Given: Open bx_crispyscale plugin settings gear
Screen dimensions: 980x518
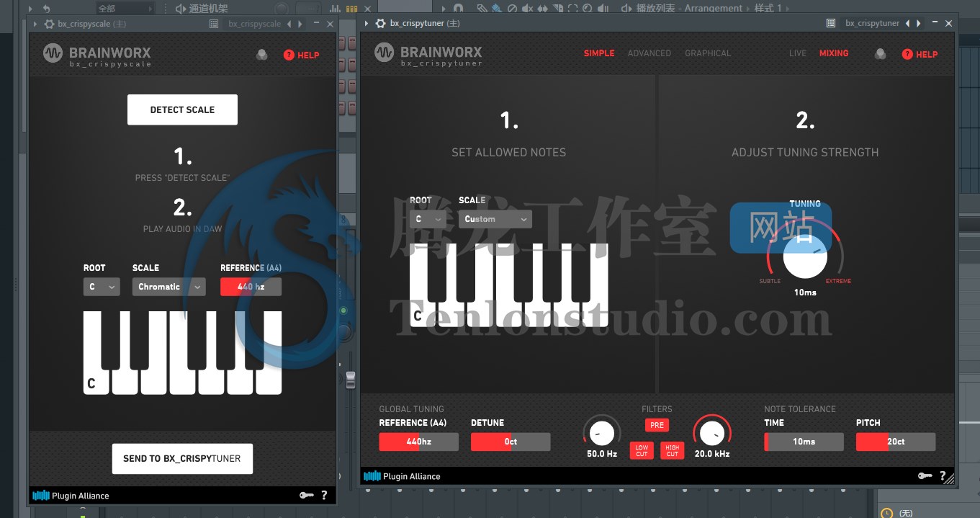Looking at the screenshot, I should (49, 24).
